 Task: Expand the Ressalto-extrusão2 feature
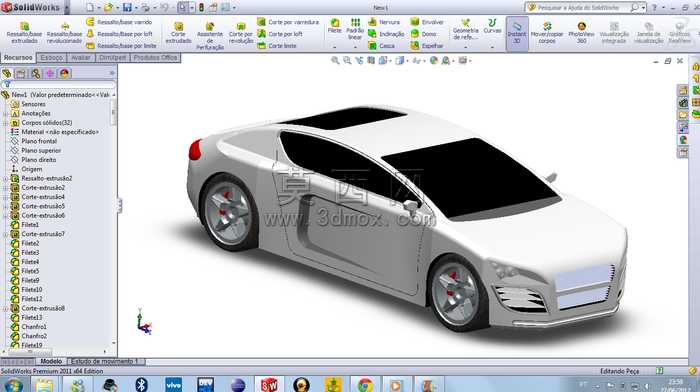coord(5,178)
